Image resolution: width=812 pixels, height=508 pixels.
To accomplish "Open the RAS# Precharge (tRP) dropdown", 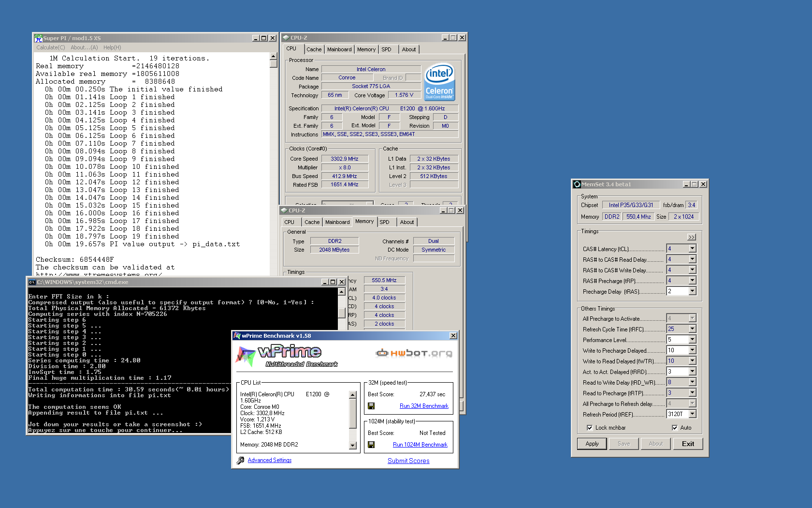I will (x=692, y=281).
